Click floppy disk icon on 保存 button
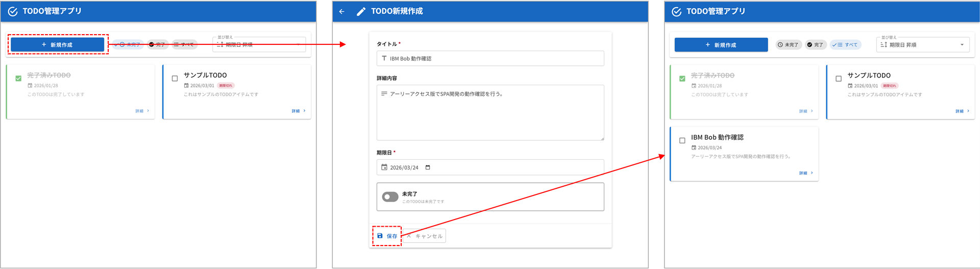980x269 pixels. 380,236
